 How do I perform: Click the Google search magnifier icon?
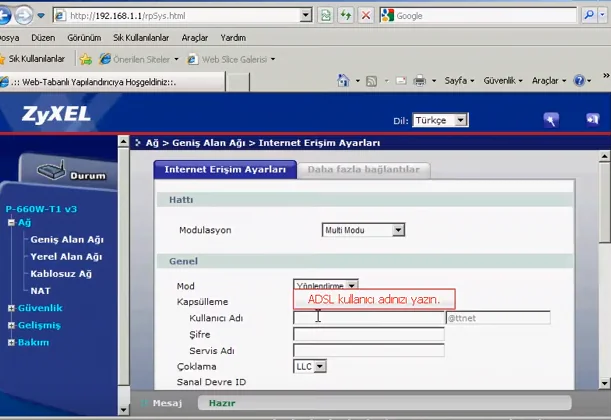[x=592, y=16]
